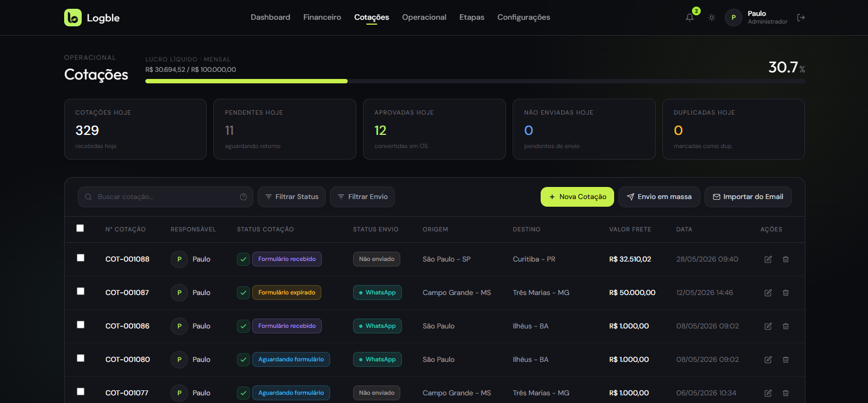The height and width of the screenshot is (403, 868).
Task: Click the responsible avatar on row COT-001086
Action: (179, 326)
